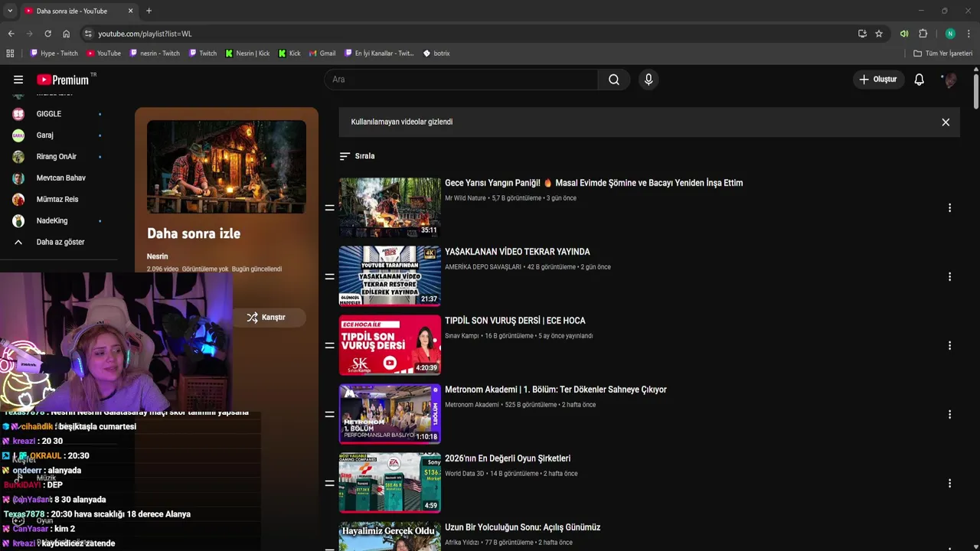Viewport: 980px width, 551px height.
Task: Open the Sırala sort dropdown
Action: [357, 156]
